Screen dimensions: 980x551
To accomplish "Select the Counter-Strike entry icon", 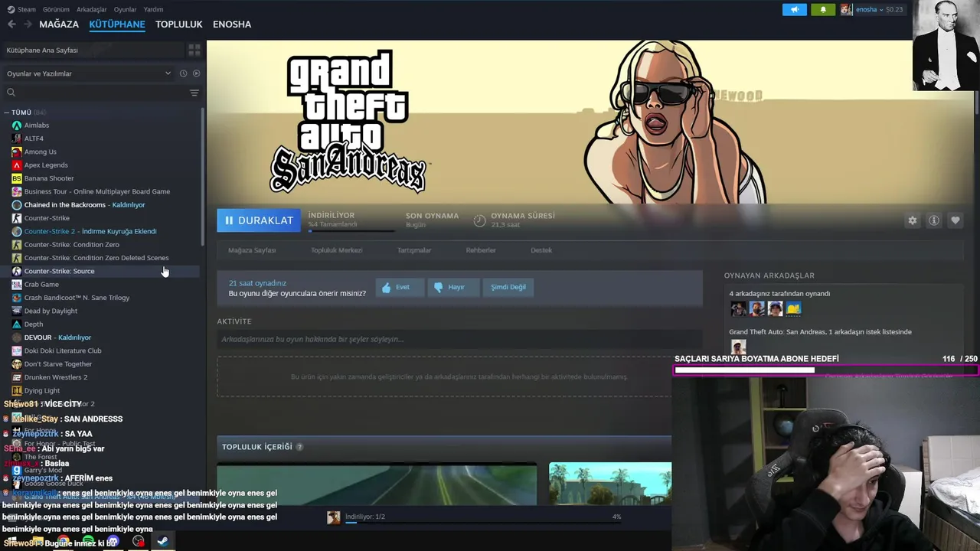I will coord(17,218).
